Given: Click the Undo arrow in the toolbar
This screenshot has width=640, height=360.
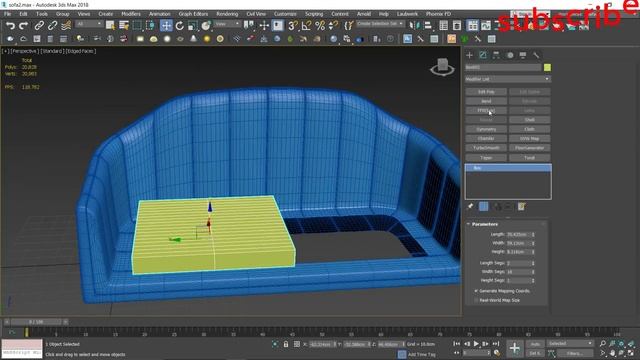Looking at the screenshot, I should click(x=10, y=26).
